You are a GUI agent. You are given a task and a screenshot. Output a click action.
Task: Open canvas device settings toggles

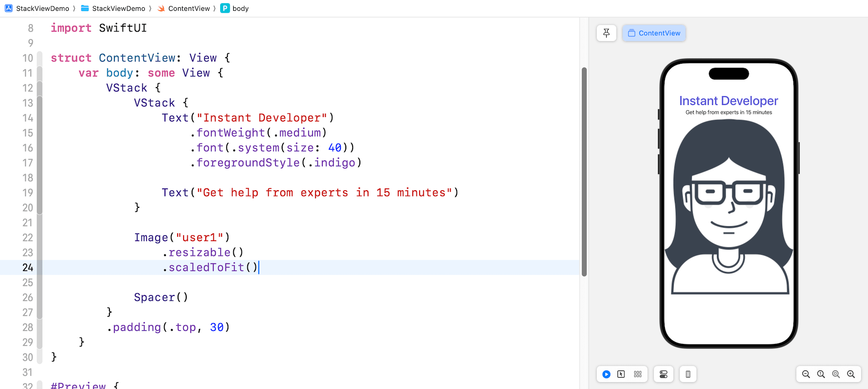[x=663, y=374]
